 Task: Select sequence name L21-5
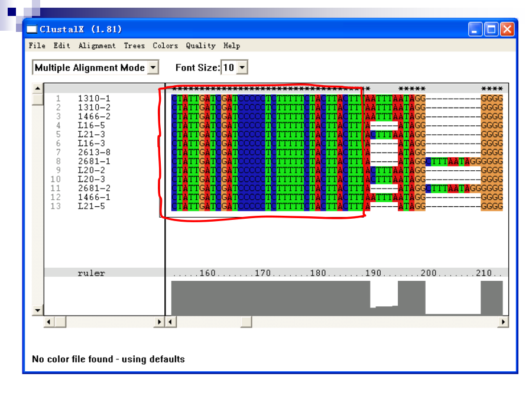point(91,206)
